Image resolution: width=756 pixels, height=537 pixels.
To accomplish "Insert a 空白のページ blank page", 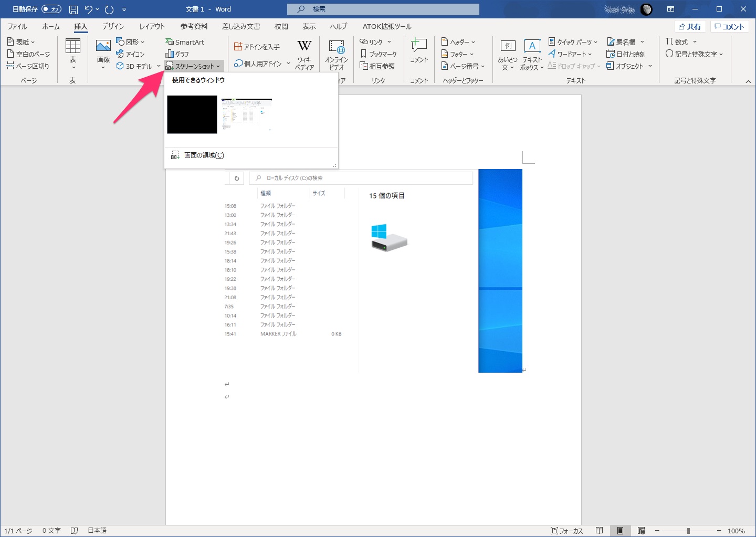I will tap(29, 54).
